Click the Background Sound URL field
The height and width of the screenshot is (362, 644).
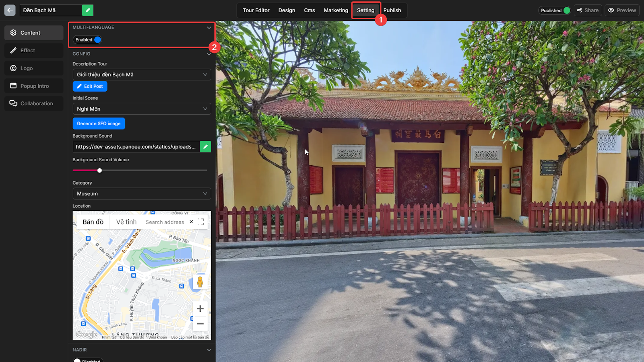[x=136, y=147]
